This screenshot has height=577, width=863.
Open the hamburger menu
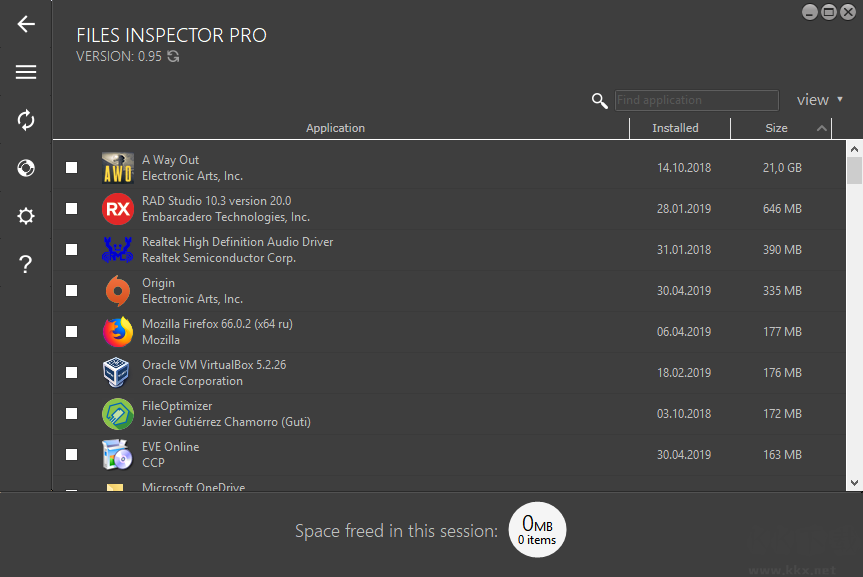click(25, 72)
